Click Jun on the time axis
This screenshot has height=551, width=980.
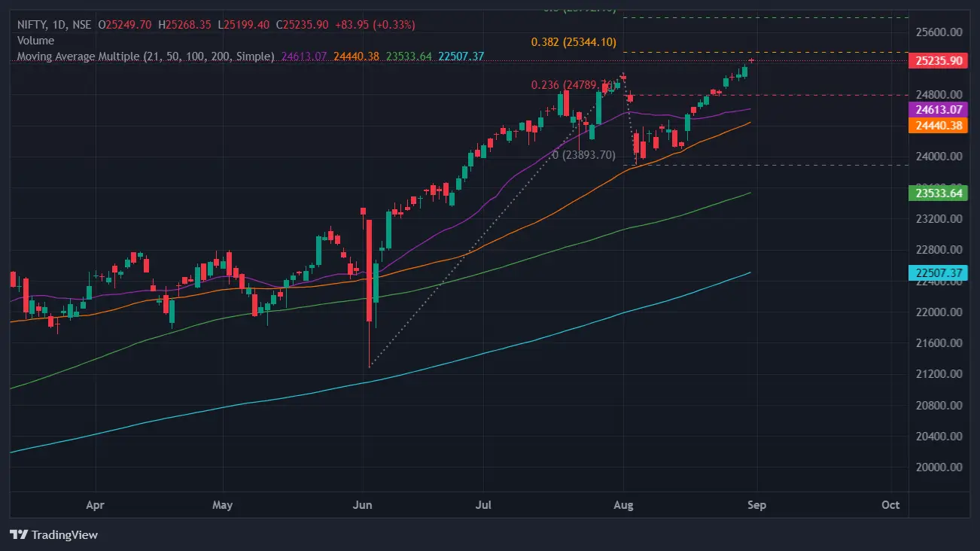point(364,505)
